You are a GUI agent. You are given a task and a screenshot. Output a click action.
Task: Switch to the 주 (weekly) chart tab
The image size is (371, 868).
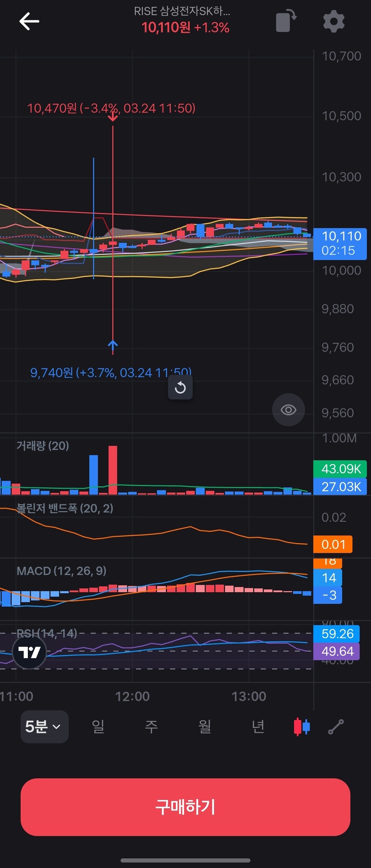[x=151, y=727]
